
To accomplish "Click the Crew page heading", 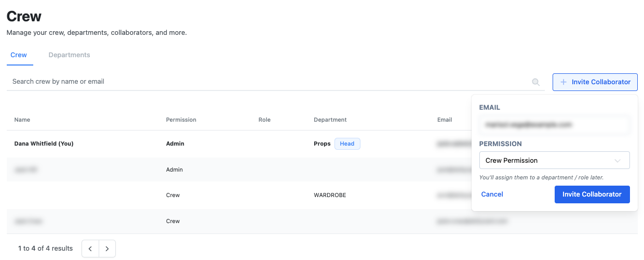I will pyautogui.click(x=24, y=17).
